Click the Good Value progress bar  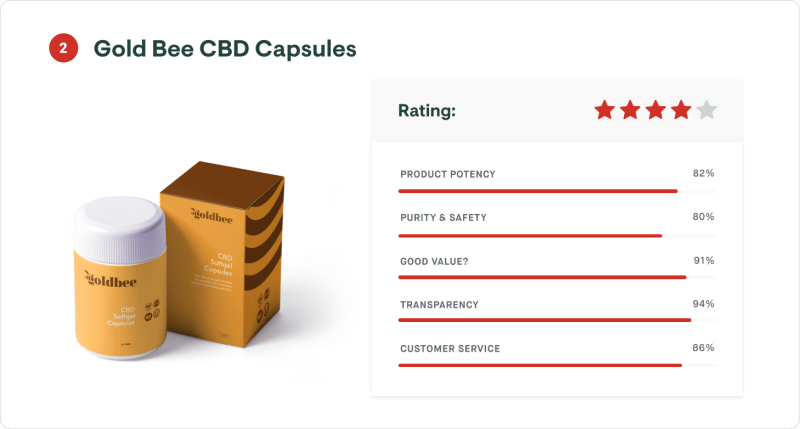[x=557, y=277]
